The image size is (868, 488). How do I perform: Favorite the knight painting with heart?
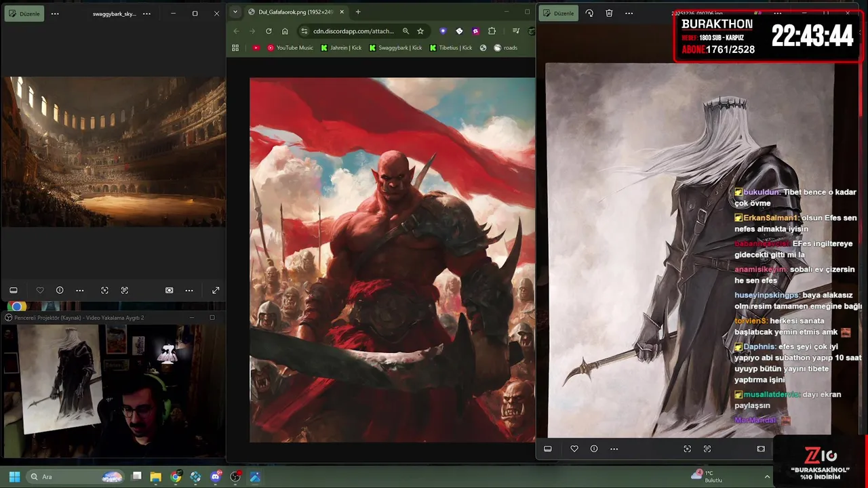[x=574, y=449]
